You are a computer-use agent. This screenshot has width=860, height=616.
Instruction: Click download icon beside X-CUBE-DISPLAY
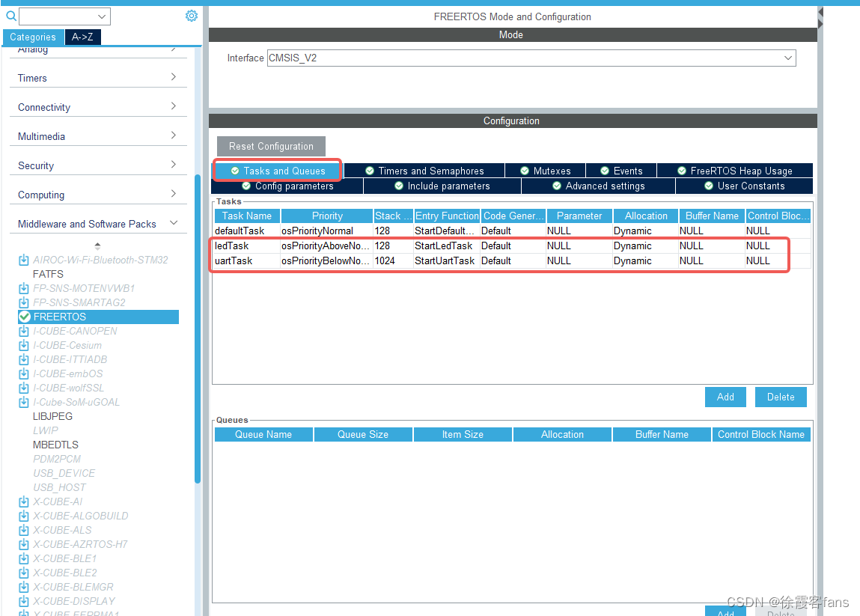point(24,602)
